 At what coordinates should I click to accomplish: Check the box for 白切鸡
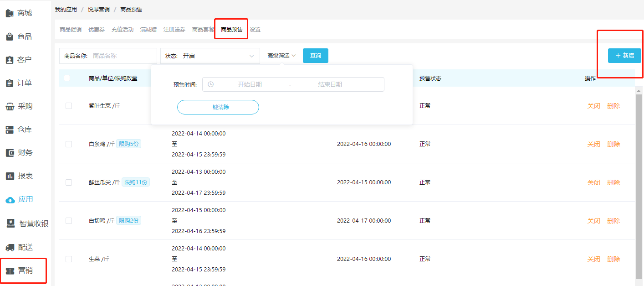click(x=69, y=221)
